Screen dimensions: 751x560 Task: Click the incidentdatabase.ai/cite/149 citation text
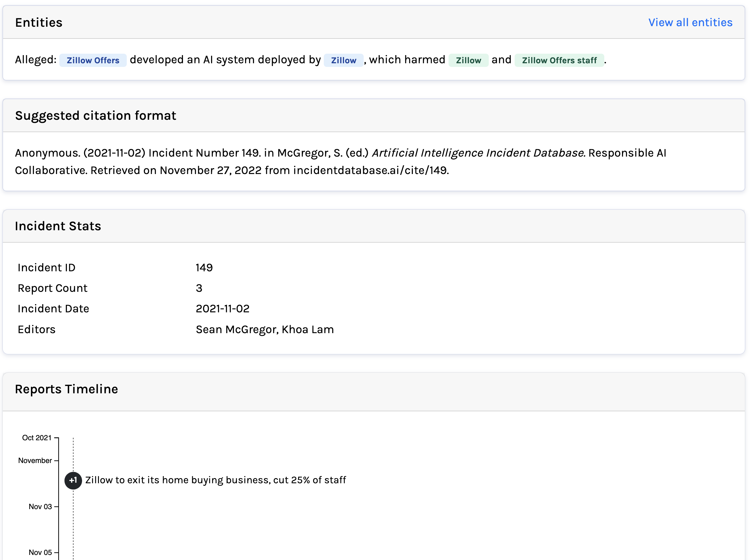pyautogui.click(x=371, y=170)
